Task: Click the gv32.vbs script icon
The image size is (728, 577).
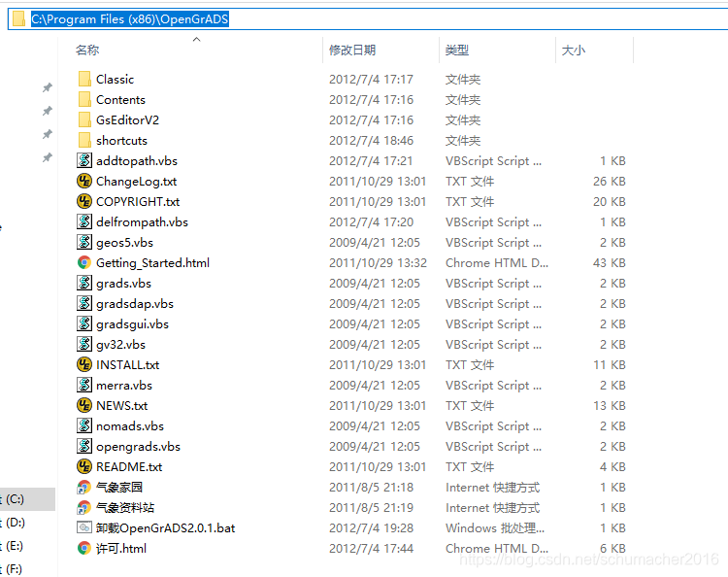Action: [x=84, y=344]
